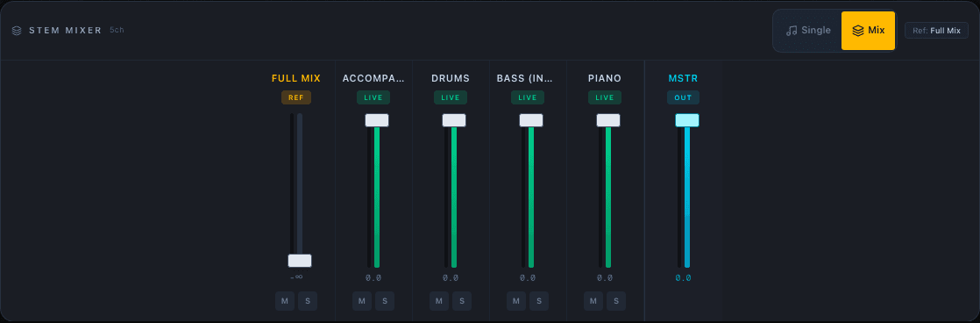Mute the Bass channel
Viewport: 980px width, 323px height.
tap(515, 301)
